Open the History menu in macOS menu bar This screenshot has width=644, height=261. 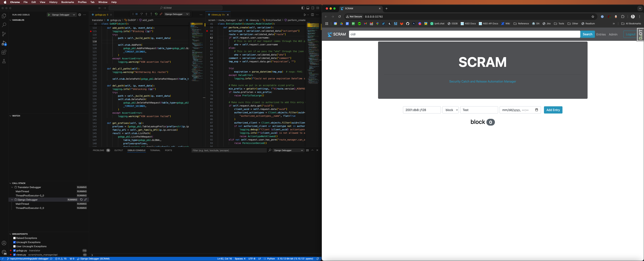coord(53,2)
